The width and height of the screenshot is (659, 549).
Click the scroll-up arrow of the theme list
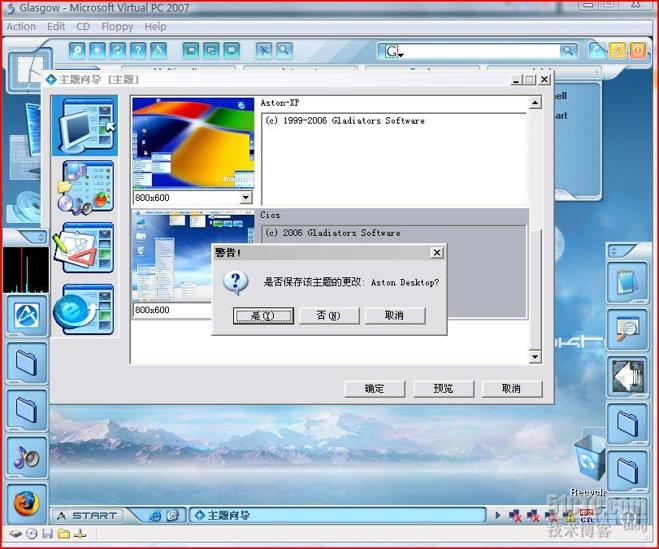535,103
